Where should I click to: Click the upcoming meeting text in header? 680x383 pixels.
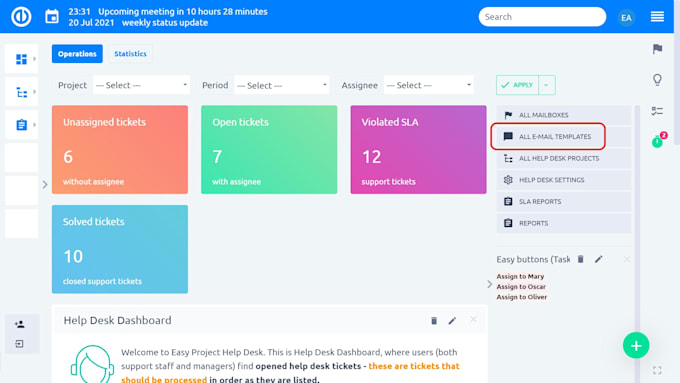point(183,12)
